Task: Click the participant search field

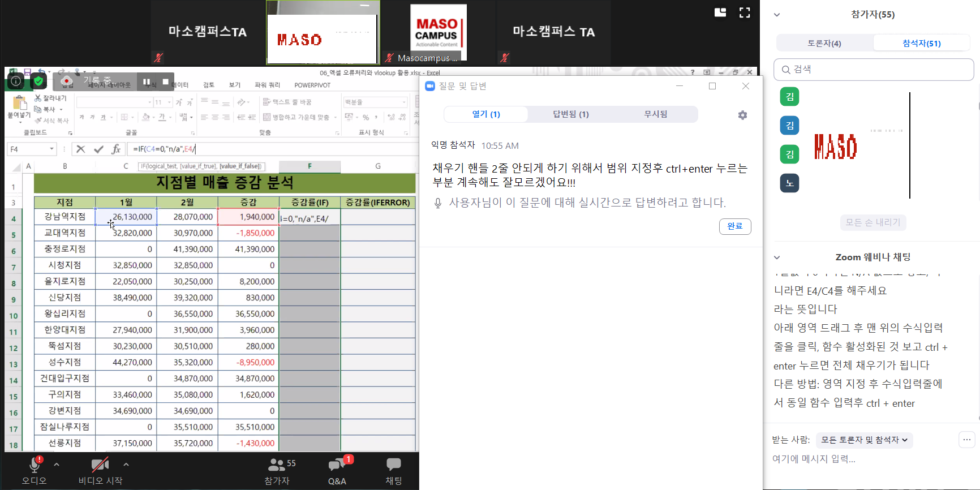Action: point(873,70)
